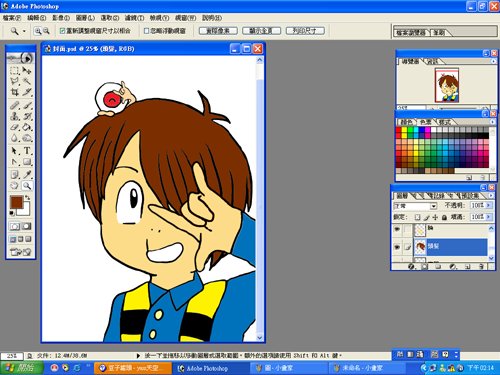Toggle lock image pixels brush icon
Image resolution: width=500 pixels, height=375 pixels.
pyautogui.click(x=426, y=217)
